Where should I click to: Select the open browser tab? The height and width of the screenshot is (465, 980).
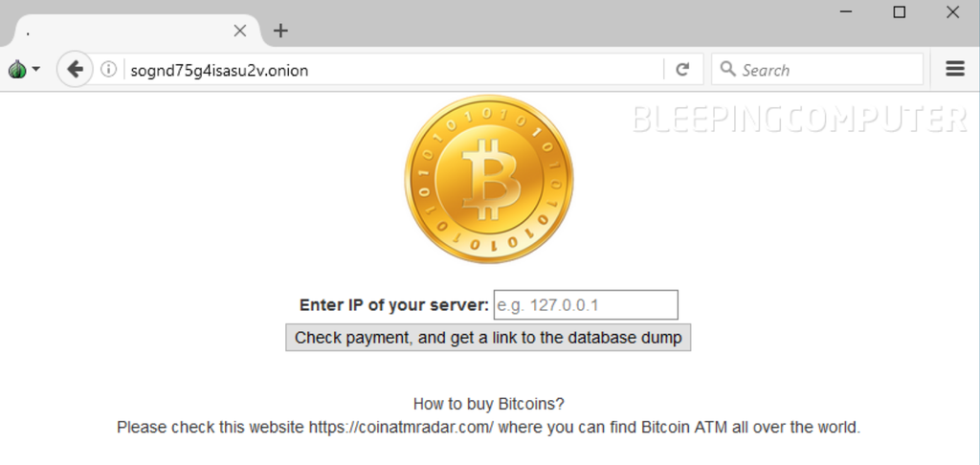click(124, 31)
